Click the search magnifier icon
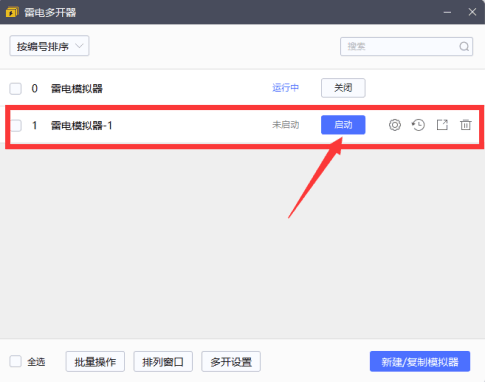486x383 pixels. point(464,46)
